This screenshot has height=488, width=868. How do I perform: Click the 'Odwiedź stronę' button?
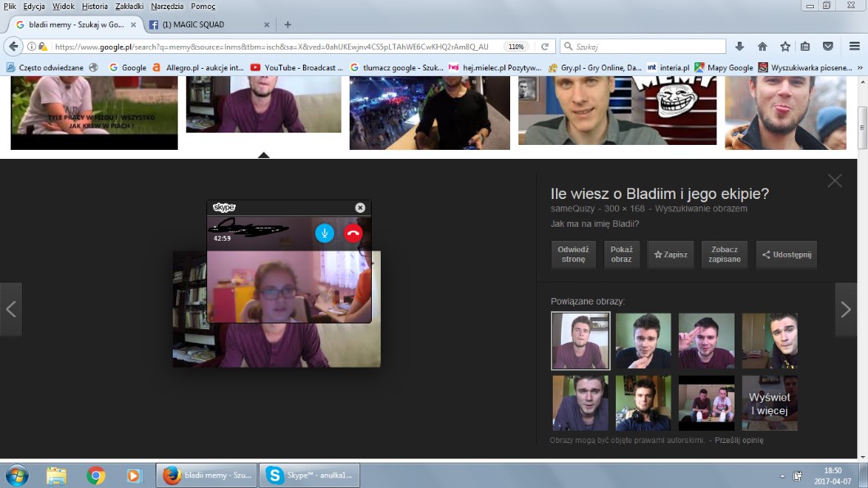(572, 255)
